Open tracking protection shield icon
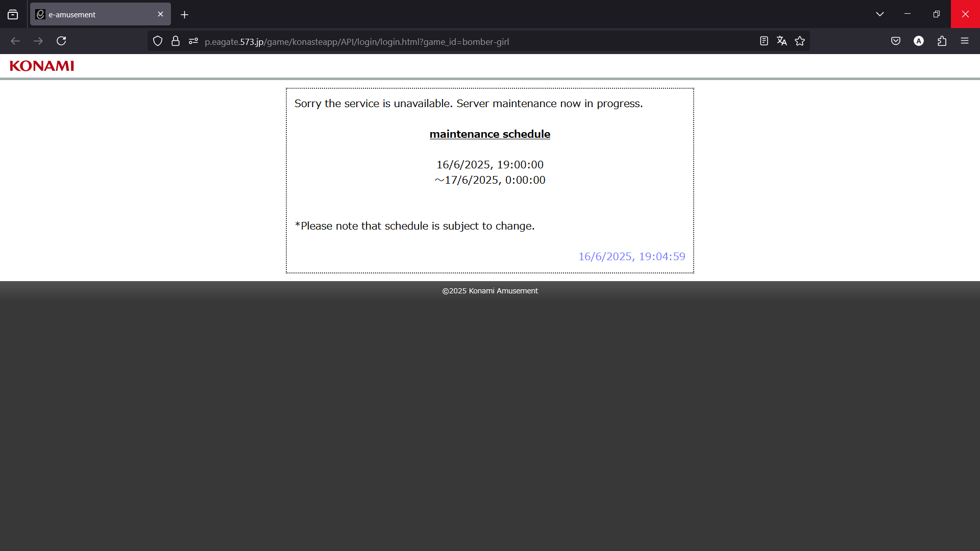This screenshot has height=551, width=980. tap(158, 41)
